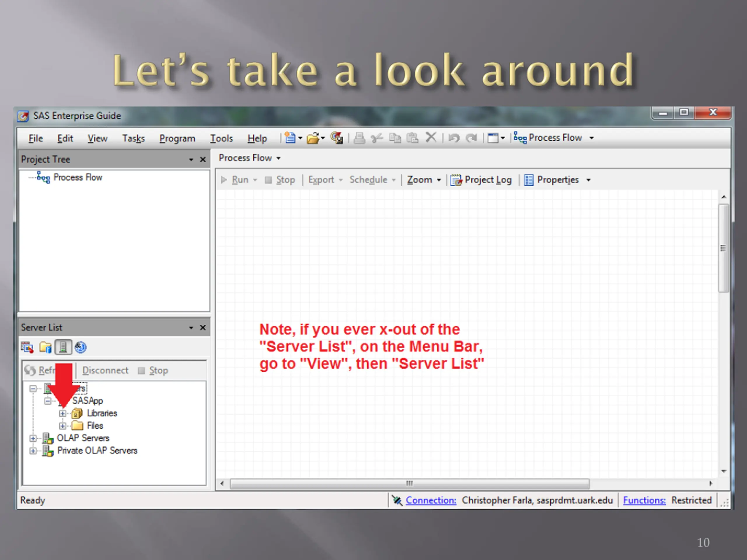Open the Process Flow heading dropdown in workspace
747x560 pixels.
(x=278, y=158)
